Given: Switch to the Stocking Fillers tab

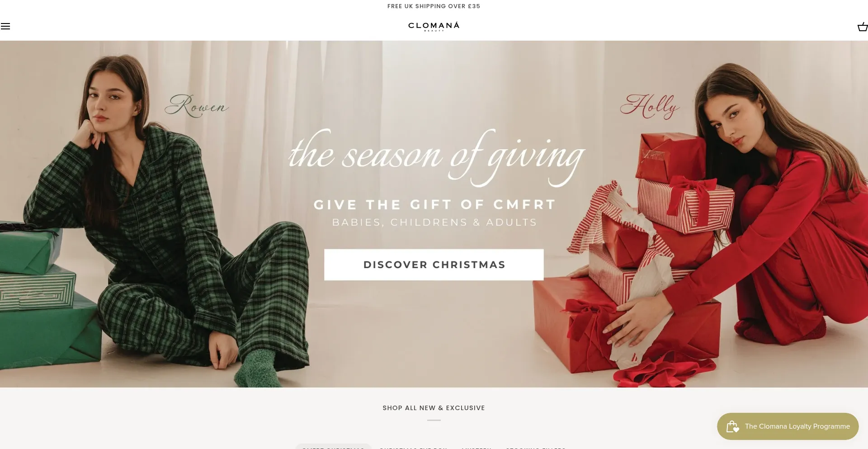Looking at the screenshot, I should coord(536,448).
